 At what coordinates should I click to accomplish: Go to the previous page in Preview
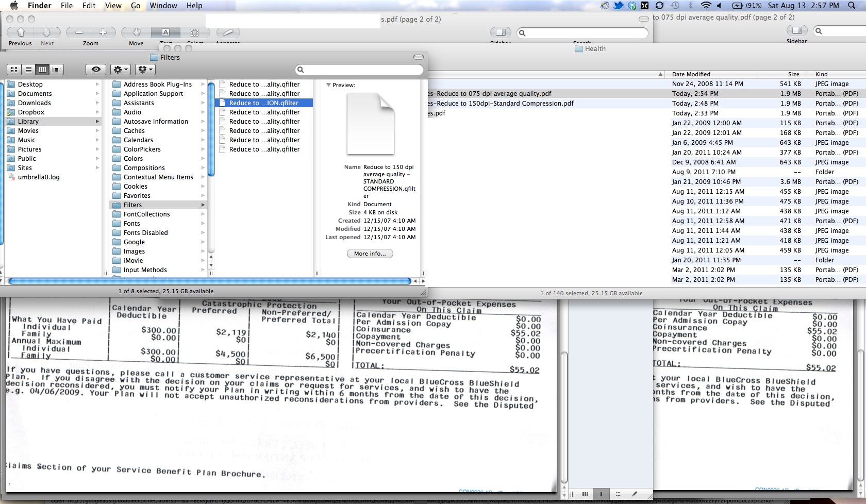(x=21, y=32)
